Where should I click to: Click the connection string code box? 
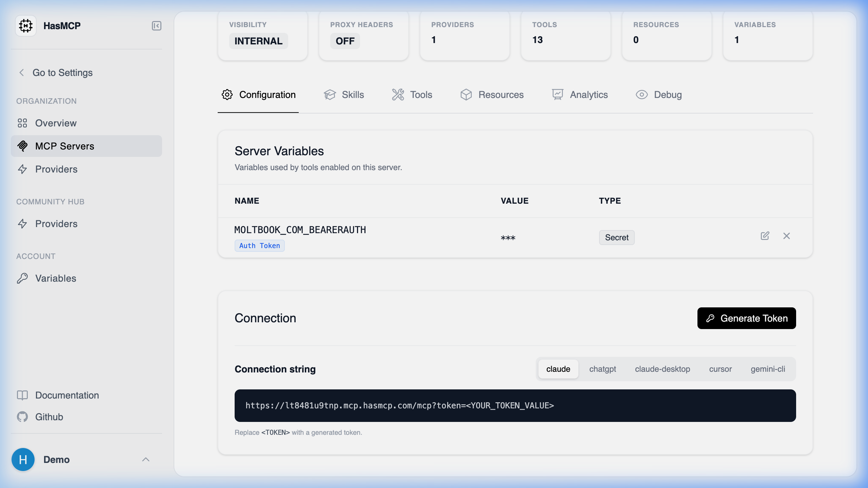pos(515,406)
